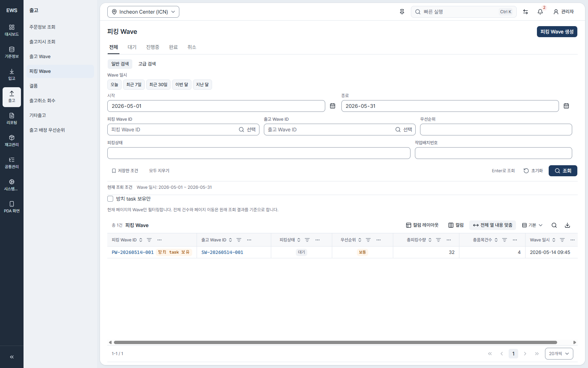Open more options for 우선순위 column
The image size is (588, 368).
(x=379, y=240)
